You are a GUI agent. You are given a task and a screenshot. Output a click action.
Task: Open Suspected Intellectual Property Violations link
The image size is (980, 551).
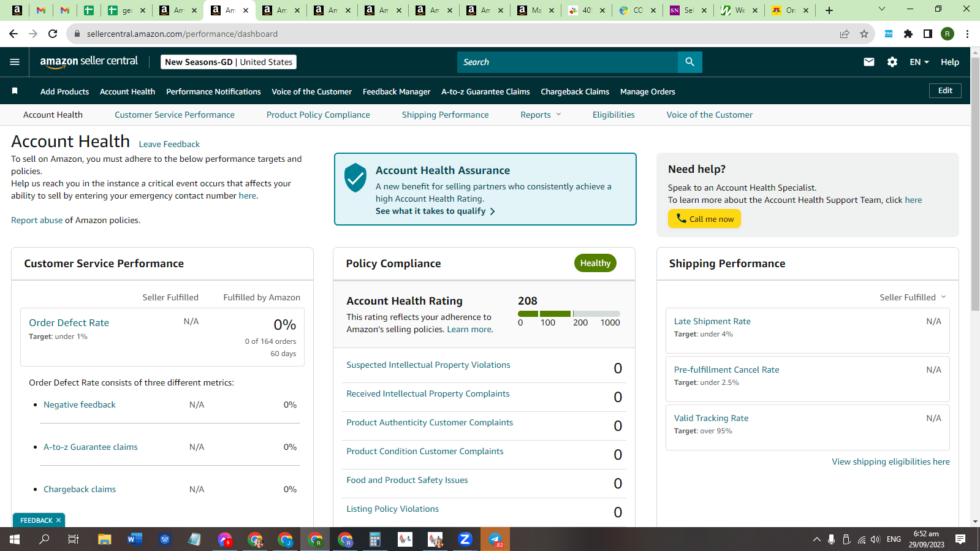pyautogui.click(x=428, y=365)
